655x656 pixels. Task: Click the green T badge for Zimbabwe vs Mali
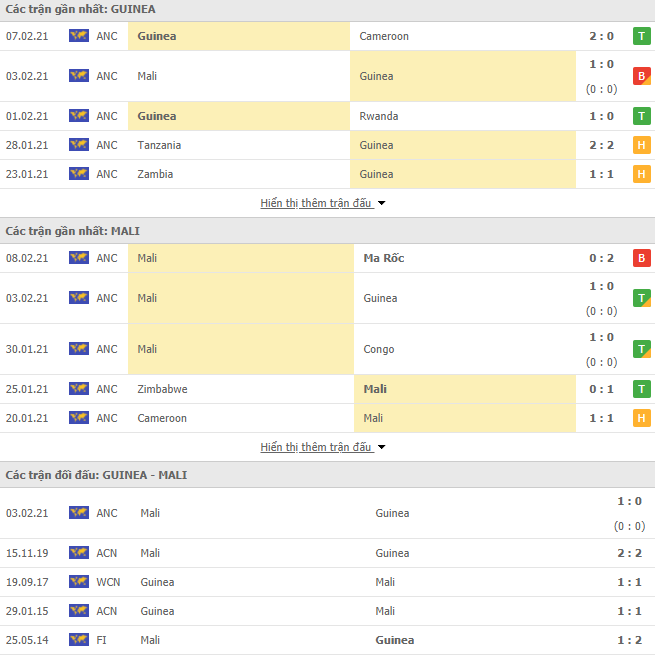[x=641, y=389]
